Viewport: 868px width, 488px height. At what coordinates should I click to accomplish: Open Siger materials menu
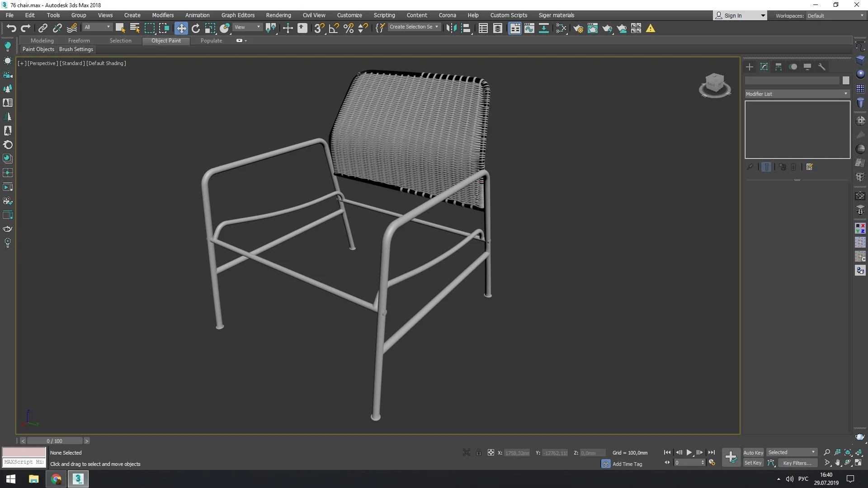[557, 15]
